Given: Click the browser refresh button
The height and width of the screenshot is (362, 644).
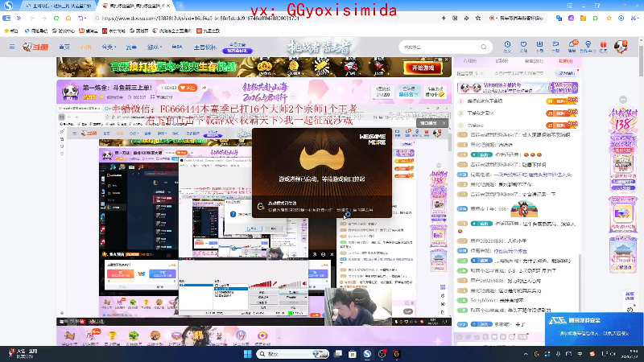Looking at the screenshot, I should point(56,18).
